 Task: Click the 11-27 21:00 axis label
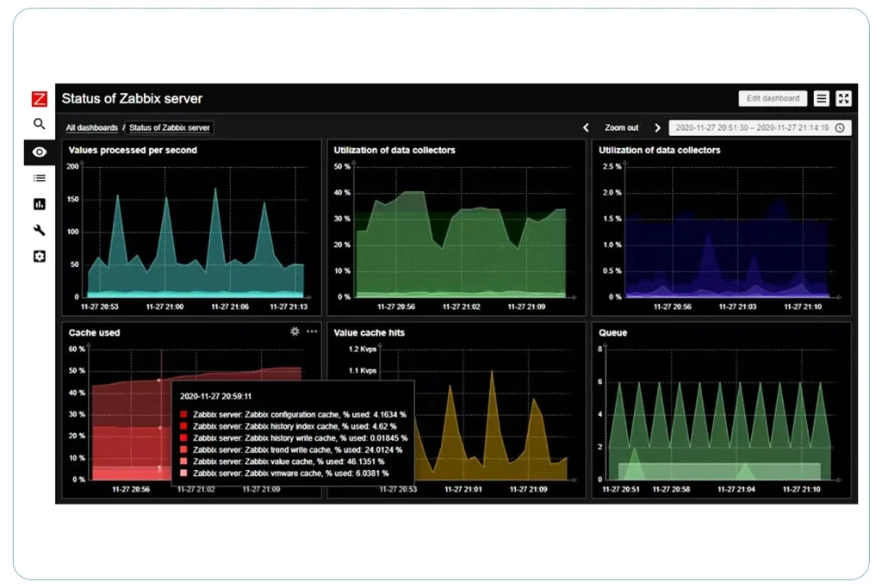165,307
